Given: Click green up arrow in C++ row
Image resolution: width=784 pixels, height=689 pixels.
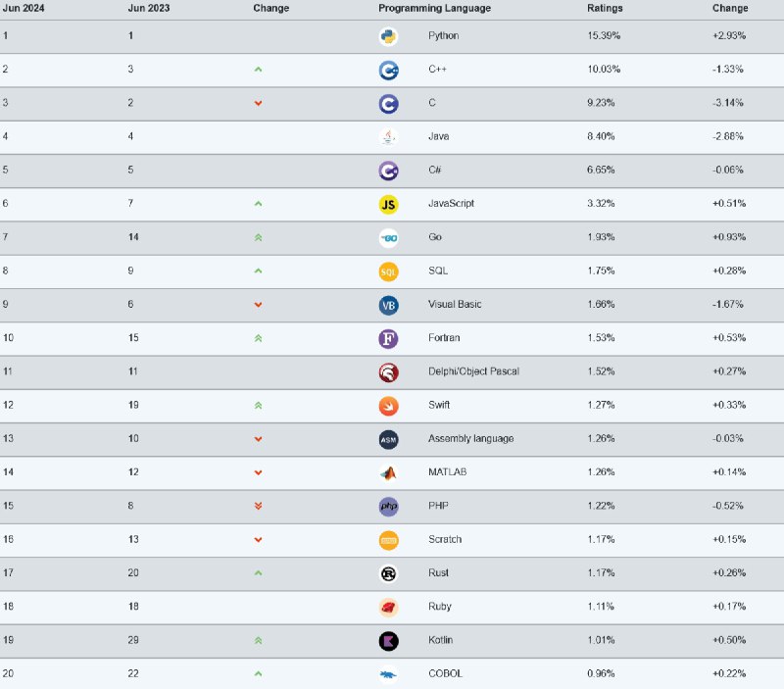Looking at the screenshot, I should (x=258, y=70).
